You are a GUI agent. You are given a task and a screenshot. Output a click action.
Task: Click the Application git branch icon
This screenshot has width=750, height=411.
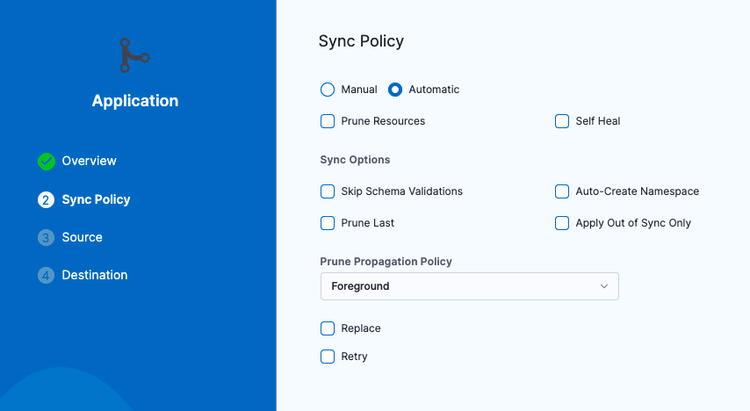[x=134, y=56]
